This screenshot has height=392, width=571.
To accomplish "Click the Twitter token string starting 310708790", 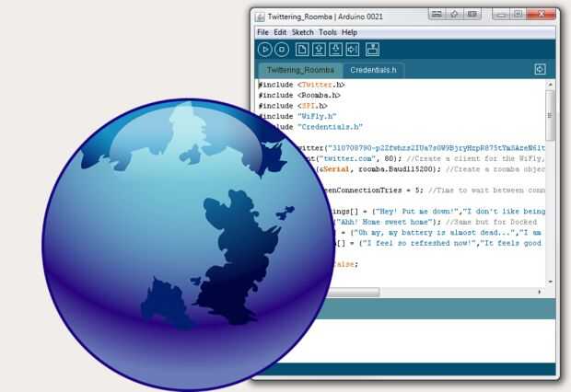I will point(436,148).
